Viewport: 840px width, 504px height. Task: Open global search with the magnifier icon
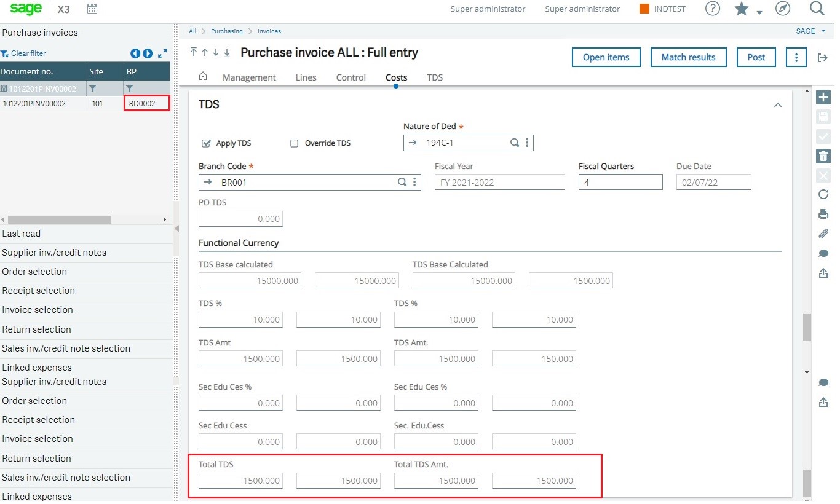[x=817, y=9]
